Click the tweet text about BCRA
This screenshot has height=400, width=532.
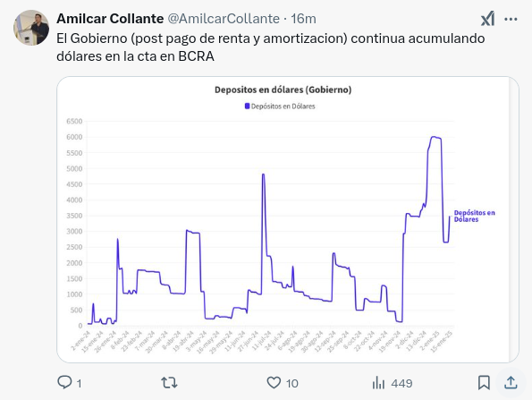tap(270, 47)
